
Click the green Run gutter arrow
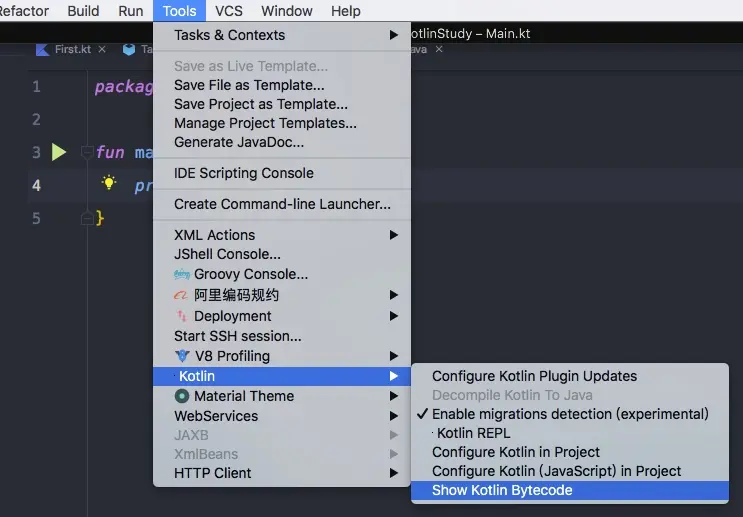click(59, 152)
